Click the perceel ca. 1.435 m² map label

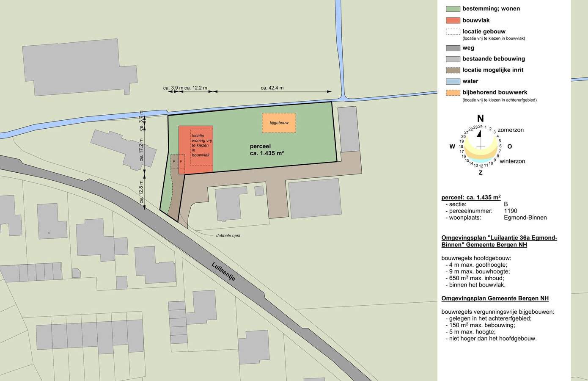tap(267, 150)
